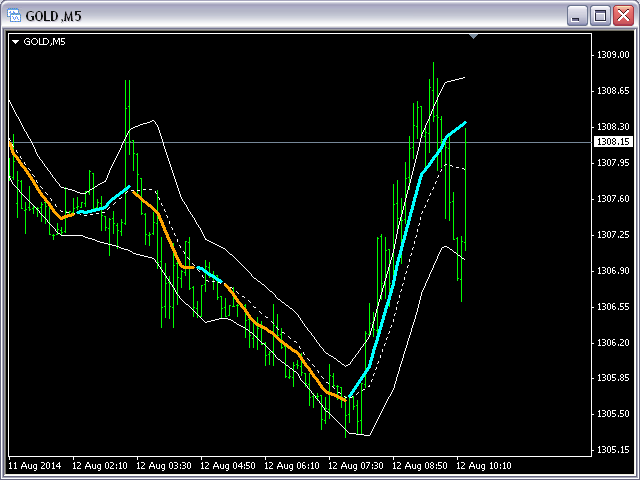Click the chart window icon in title bar
The width and height of the screenshot is (640, 480).
coord(14,16)
